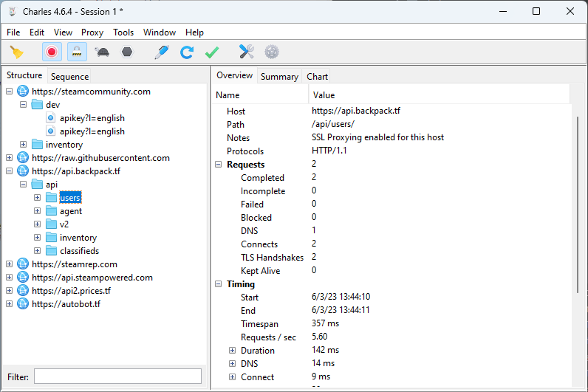The image size is (588, 392).
Task: Collapse the steamcommunity.com host node
Action: [x=10, y=91]
